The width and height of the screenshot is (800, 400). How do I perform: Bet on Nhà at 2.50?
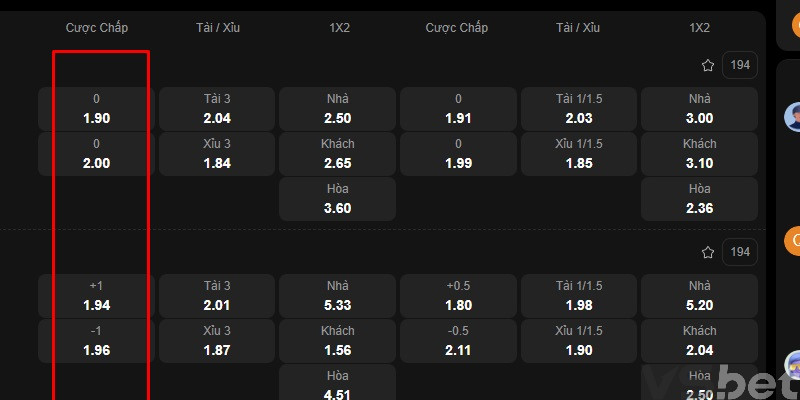point(338,109)
